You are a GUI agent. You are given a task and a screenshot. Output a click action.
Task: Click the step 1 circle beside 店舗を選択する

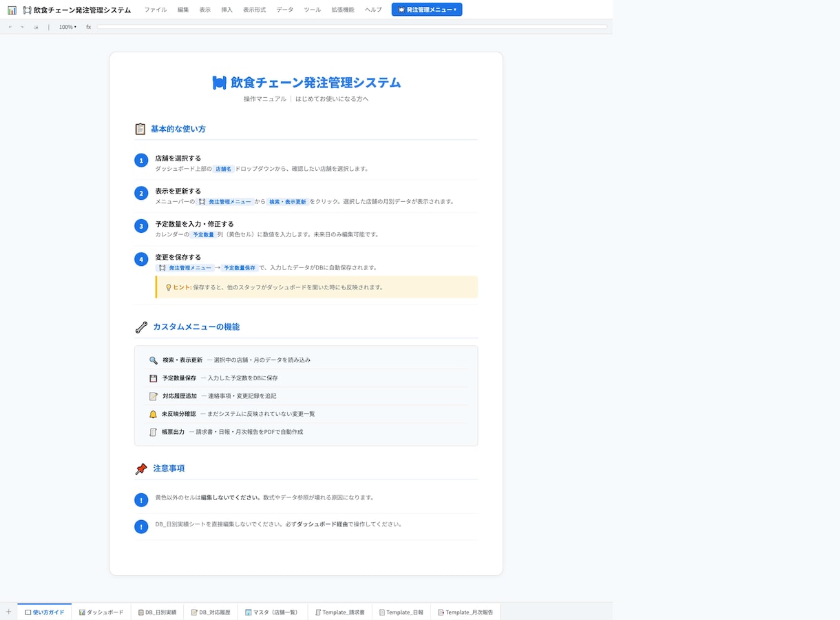click(141, 161)
